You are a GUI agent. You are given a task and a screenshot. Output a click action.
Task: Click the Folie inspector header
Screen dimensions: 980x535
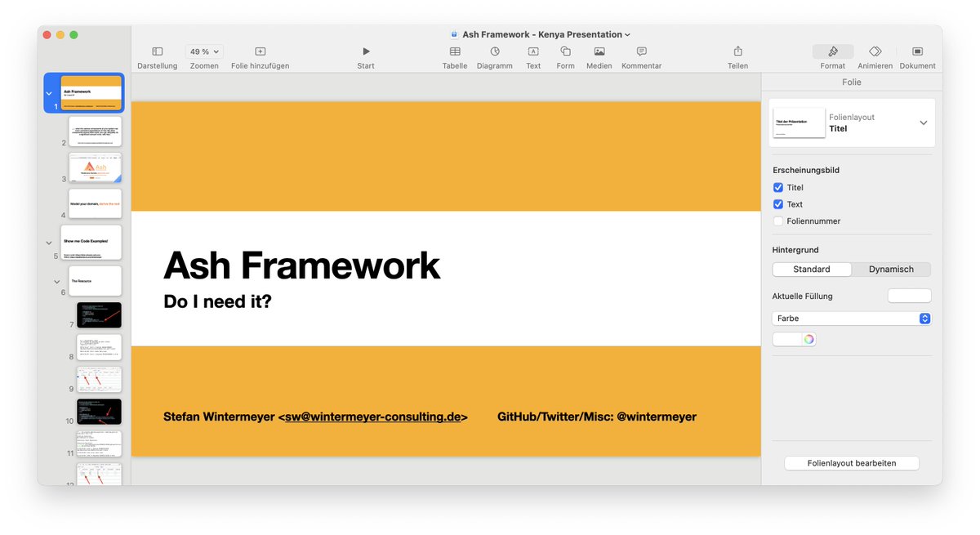852,82
